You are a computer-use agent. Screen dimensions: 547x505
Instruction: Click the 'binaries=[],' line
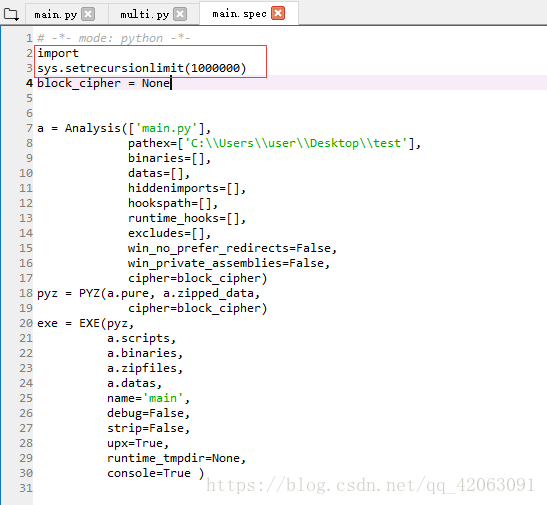[170, 158]
